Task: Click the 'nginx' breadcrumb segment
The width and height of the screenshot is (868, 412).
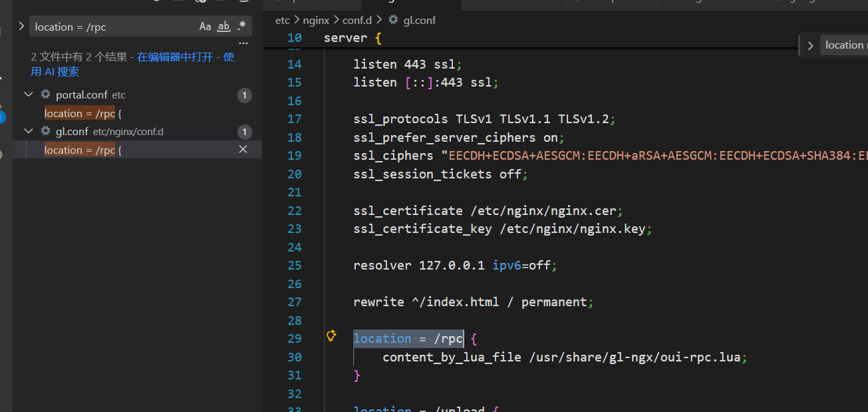Action: [x=316, y=20]
